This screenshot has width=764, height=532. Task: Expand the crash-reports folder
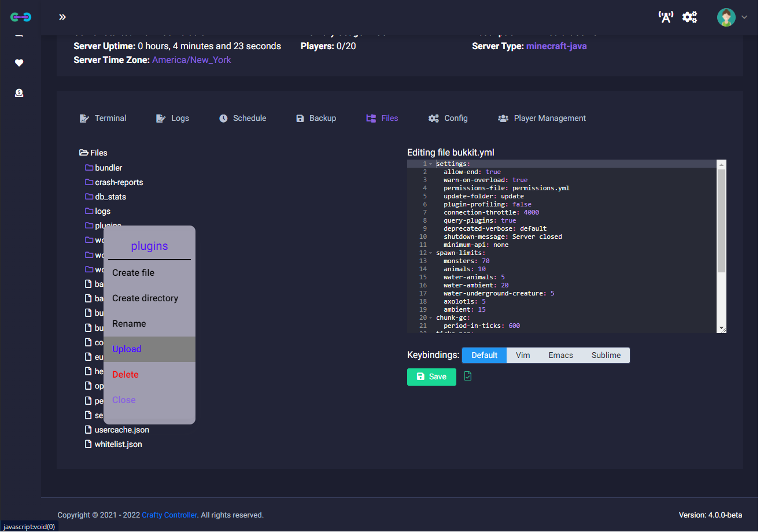click(x=119, y=182)
